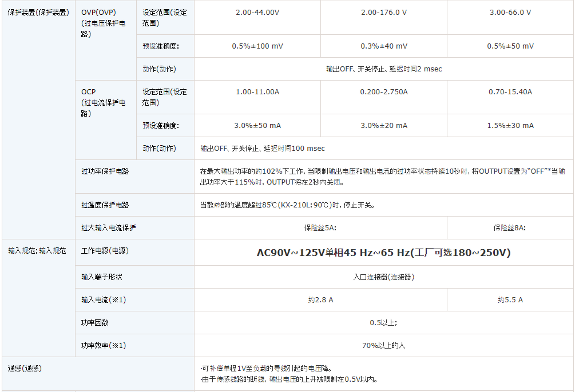Select the 1.00-11.00A current range
The image size is (579, 392).
(x=257, y=91)
